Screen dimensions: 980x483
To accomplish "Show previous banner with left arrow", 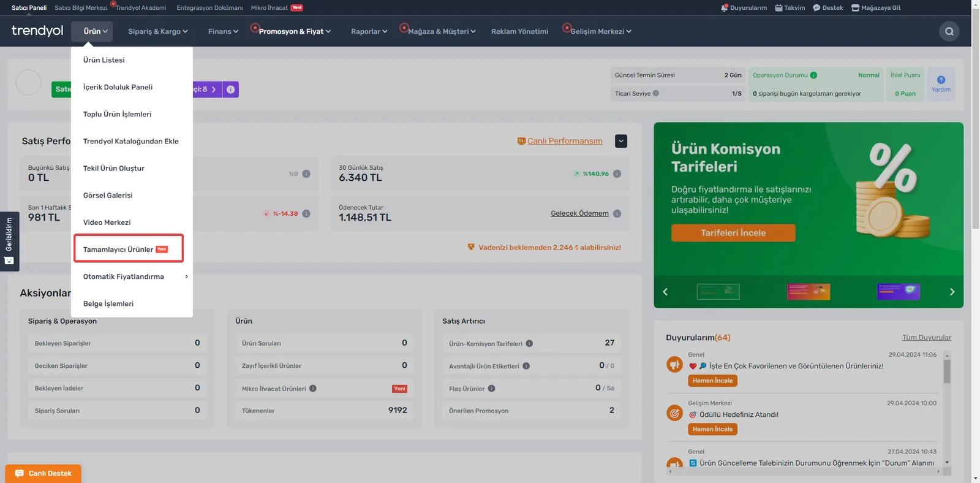I will pos(665,292).
